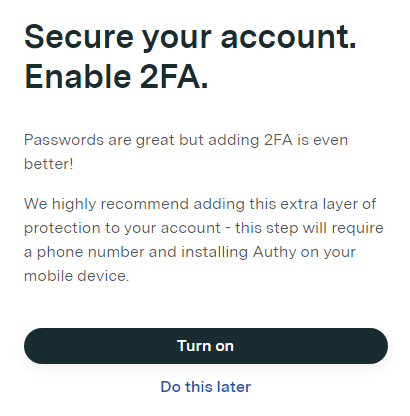Click the 'mobile device.' text

(77, 276)
